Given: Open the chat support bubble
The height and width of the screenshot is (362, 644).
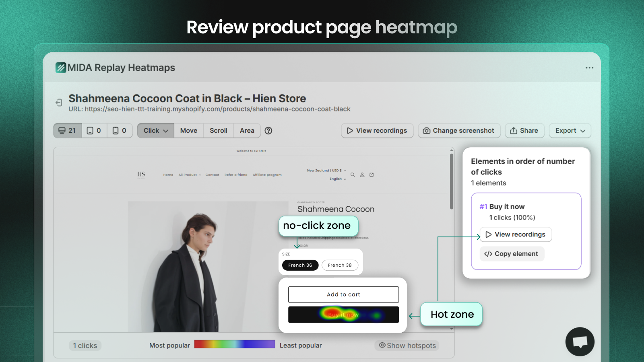Looking at the screenshot, I should [580, 341].
